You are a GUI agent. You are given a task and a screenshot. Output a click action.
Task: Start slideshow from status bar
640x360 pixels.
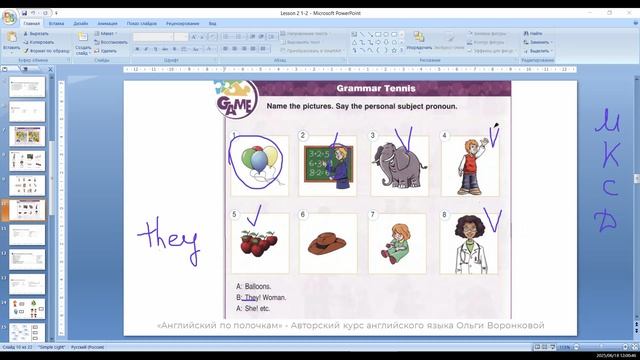point(552,347)
